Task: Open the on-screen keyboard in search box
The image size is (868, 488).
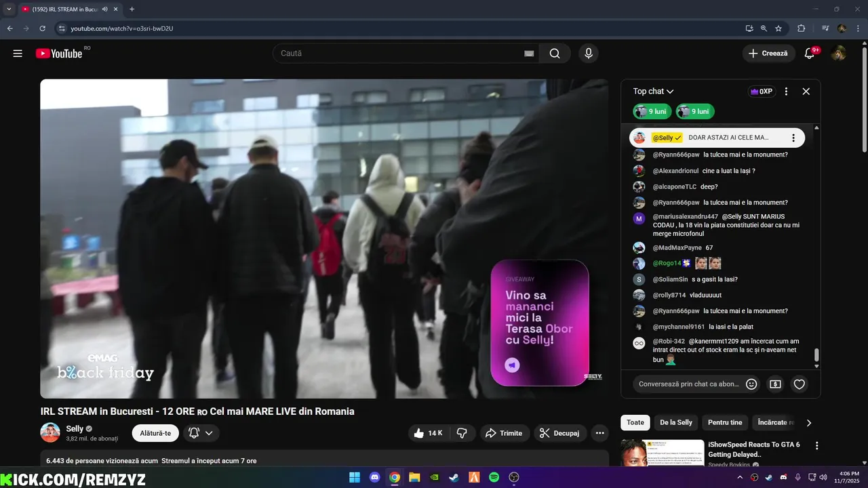Action: 529,54
